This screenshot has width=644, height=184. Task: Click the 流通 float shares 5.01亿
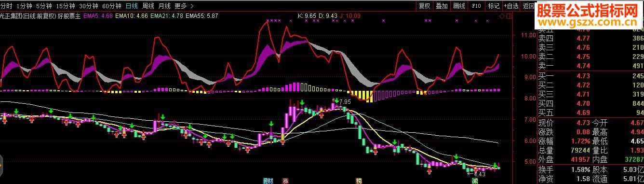[x=634, y=179]
